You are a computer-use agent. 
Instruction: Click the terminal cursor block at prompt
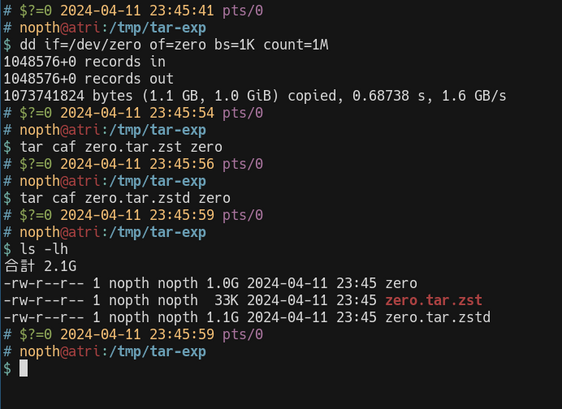[x=24, y=368]
